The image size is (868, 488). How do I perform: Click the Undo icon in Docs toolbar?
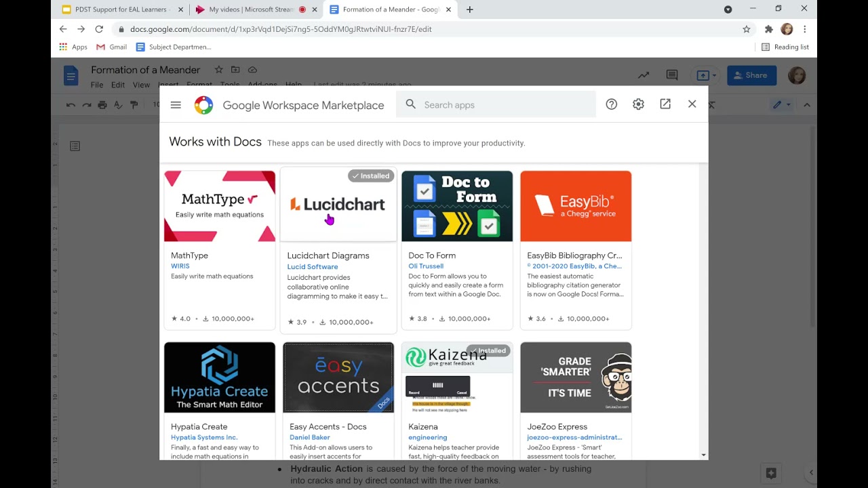coord(71,105)
